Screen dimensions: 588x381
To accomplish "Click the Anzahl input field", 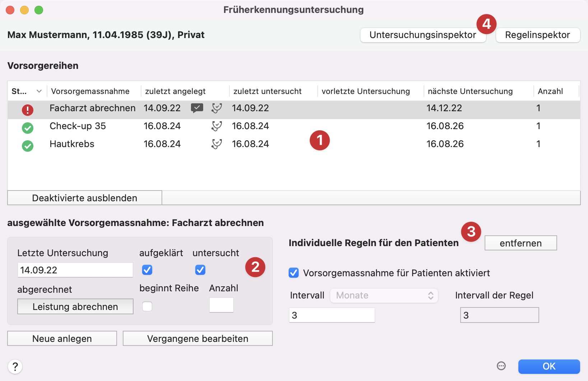I will pyautogui.click(x=221, y=305).
